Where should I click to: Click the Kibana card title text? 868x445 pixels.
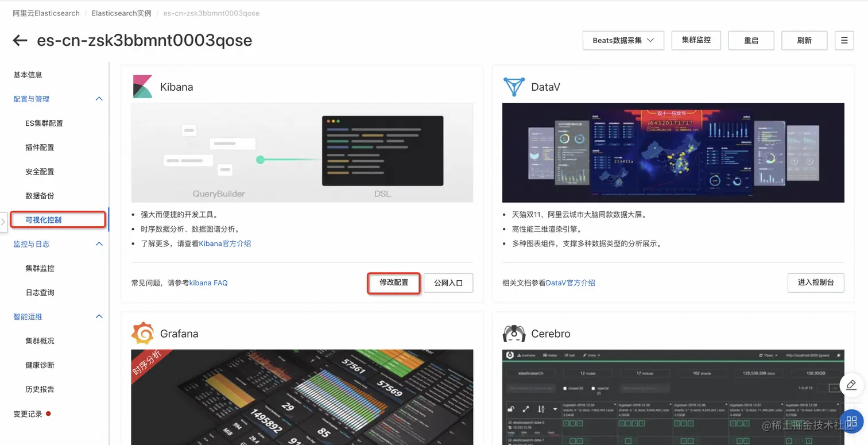177,87
